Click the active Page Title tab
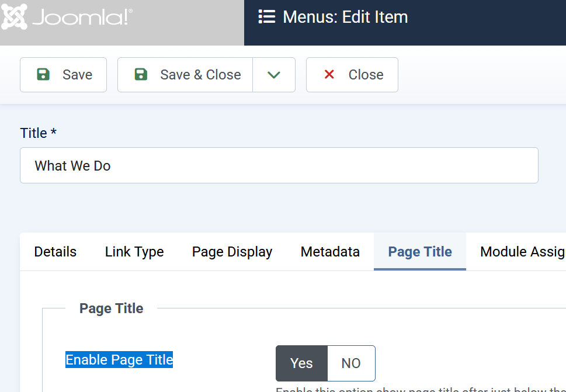This screenshot has height=392, width=566. tap(420, 252)
